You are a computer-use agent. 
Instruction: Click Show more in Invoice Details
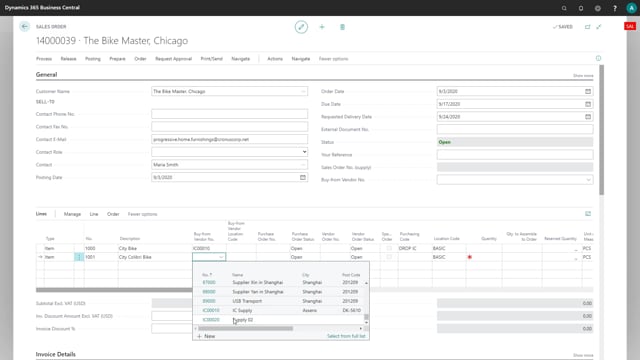click(x=583, y=356)
